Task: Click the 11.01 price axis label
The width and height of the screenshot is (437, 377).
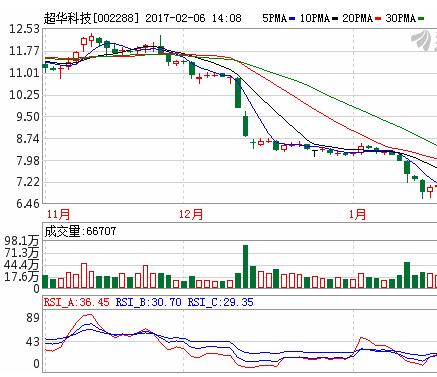Action: (24, 73)
